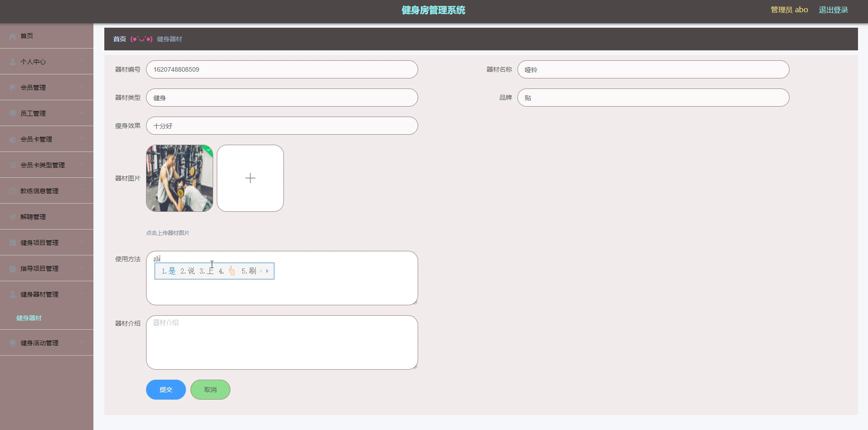Click the icon beside 健身活动管理
The image size is (868, 430).
(13, 343)
